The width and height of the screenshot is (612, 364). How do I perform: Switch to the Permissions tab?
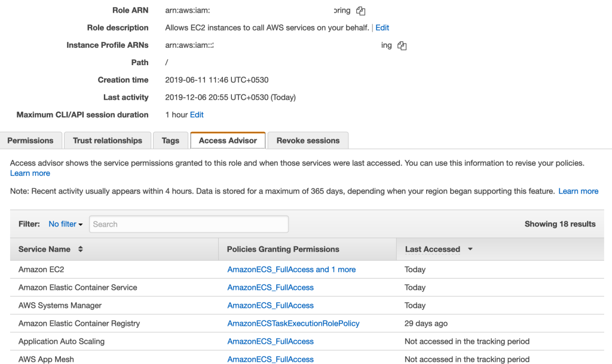tap(30, 140)
